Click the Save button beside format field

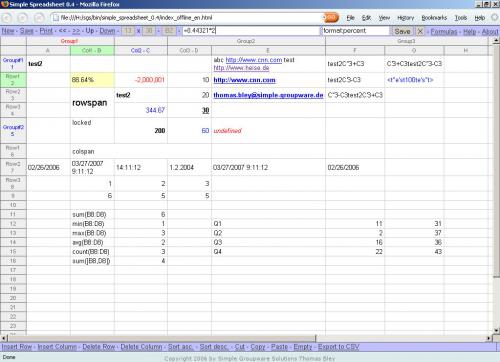[402, 31]
